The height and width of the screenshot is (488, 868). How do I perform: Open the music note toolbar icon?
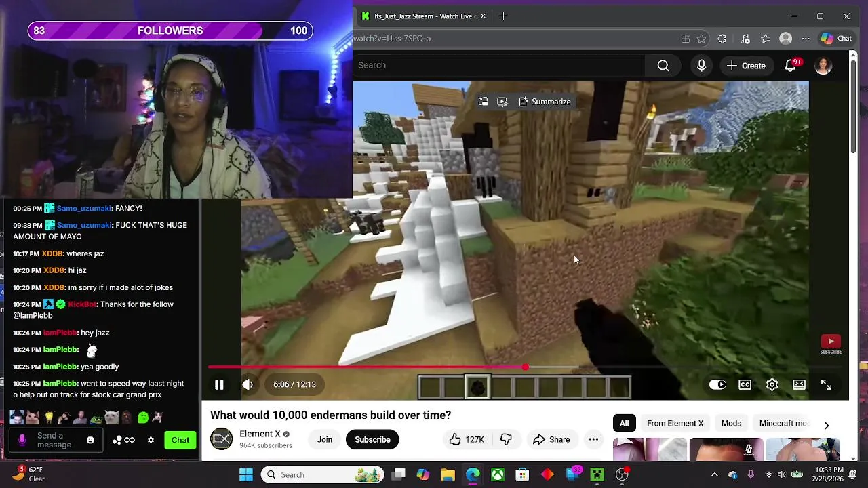point(745,39)
